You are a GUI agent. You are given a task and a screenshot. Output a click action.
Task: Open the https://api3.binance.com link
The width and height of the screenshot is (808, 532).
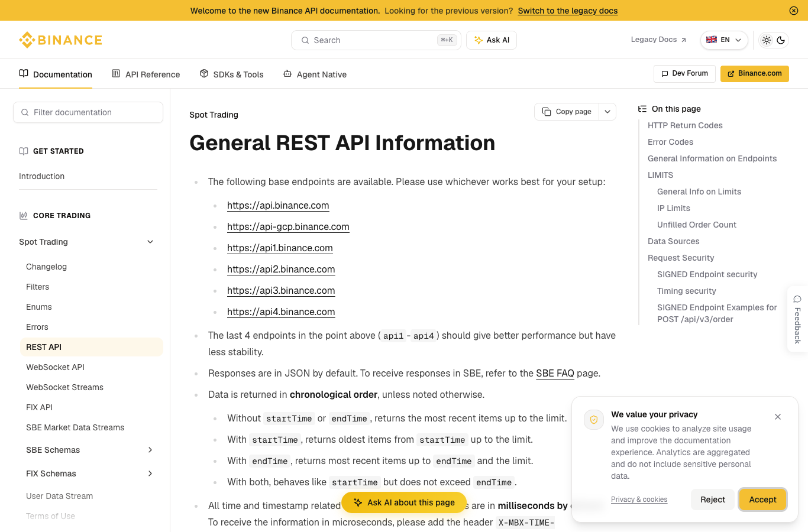[281, 290]
